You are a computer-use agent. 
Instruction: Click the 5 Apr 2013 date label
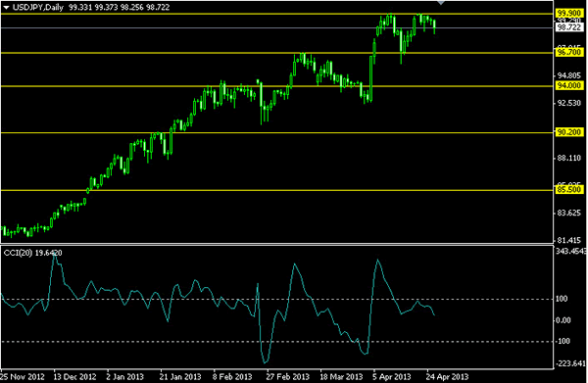(391, 376)
